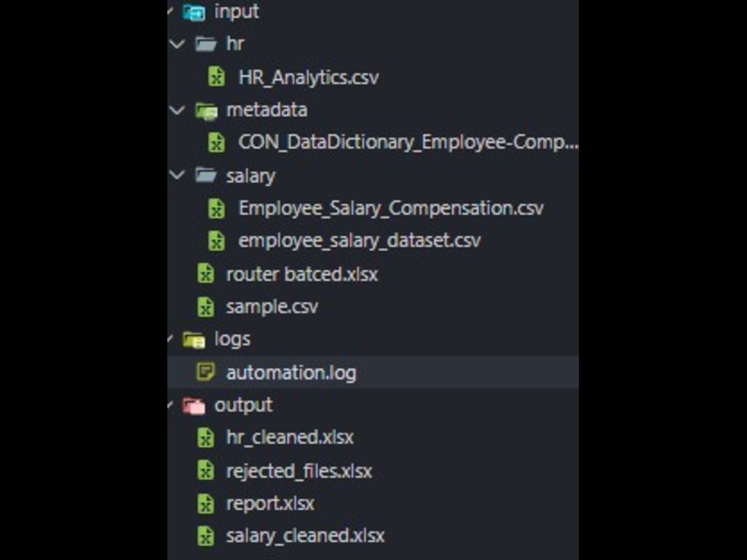Click the CON_DataDictionary file icon
The image size is (747, 560).
(x=217, y=142)
